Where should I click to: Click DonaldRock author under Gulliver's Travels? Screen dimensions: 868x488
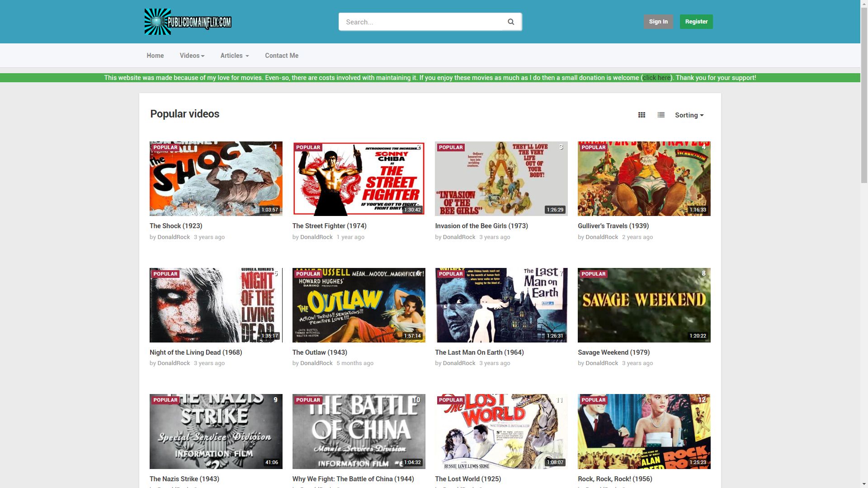602,237
